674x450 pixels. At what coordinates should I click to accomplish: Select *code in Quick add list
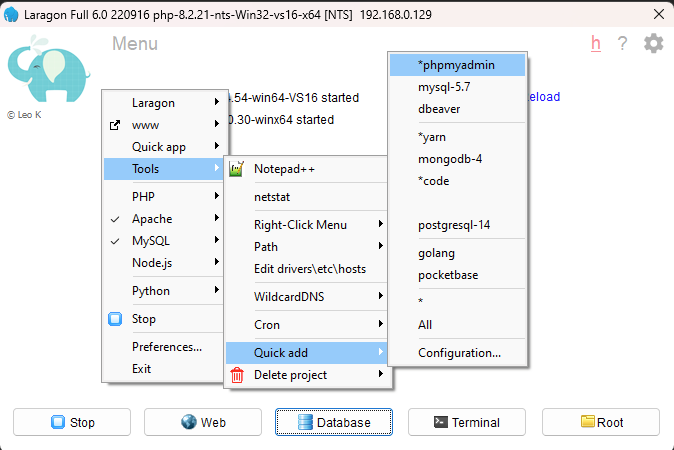(x=433, y=181)
